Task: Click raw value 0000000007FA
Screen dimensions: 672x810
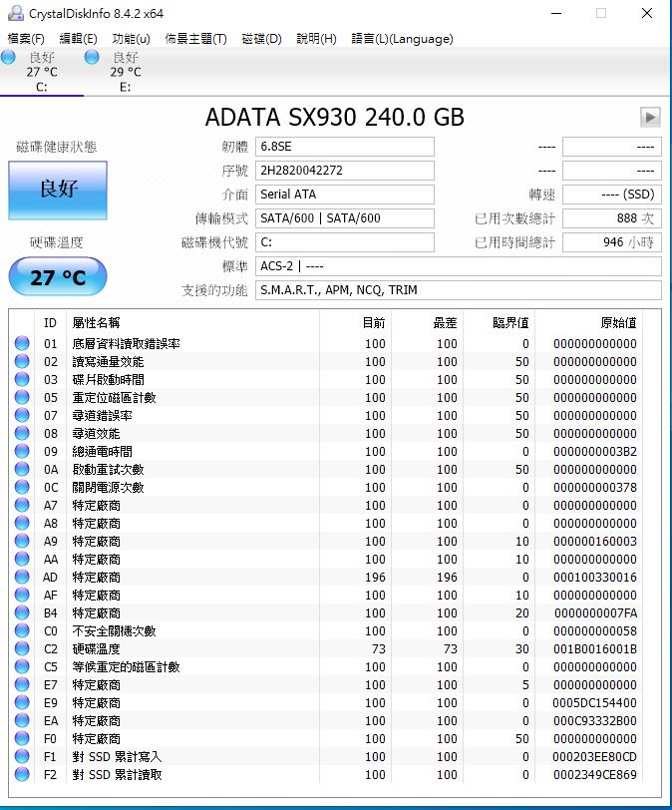Action: 595,612
